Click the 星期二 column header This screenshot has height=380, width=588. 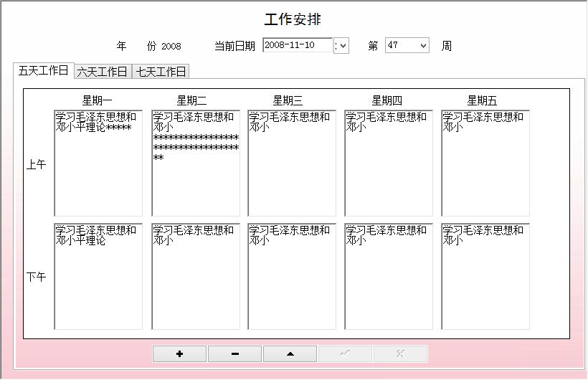191,100
